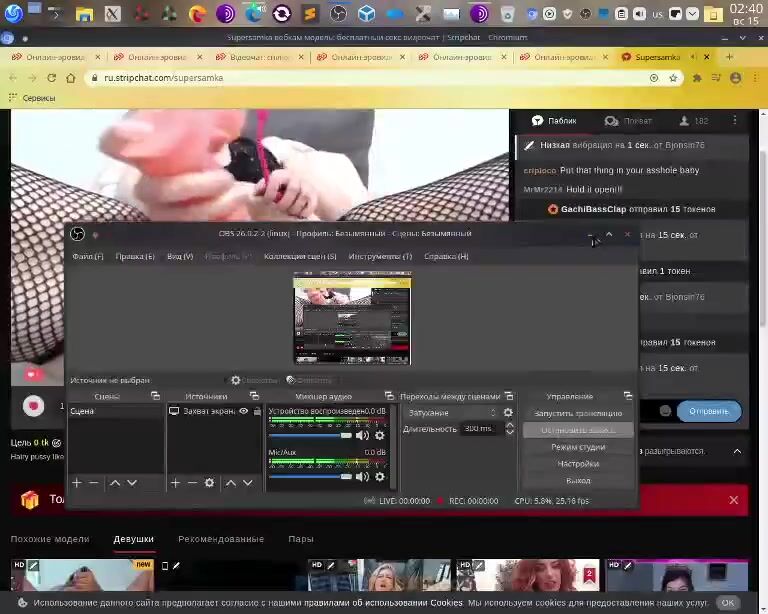
Task: Open transition properties gear next to Затухание
Action: click(508, 413)
